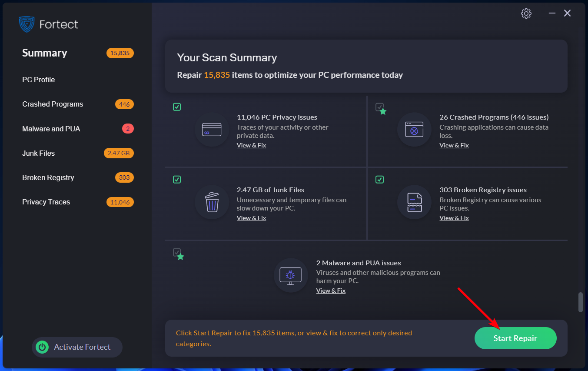The width and height of the screenshot is (588, 371).
Task: Click the red 2 badge for Malware
Action: [x=128, y=129]
